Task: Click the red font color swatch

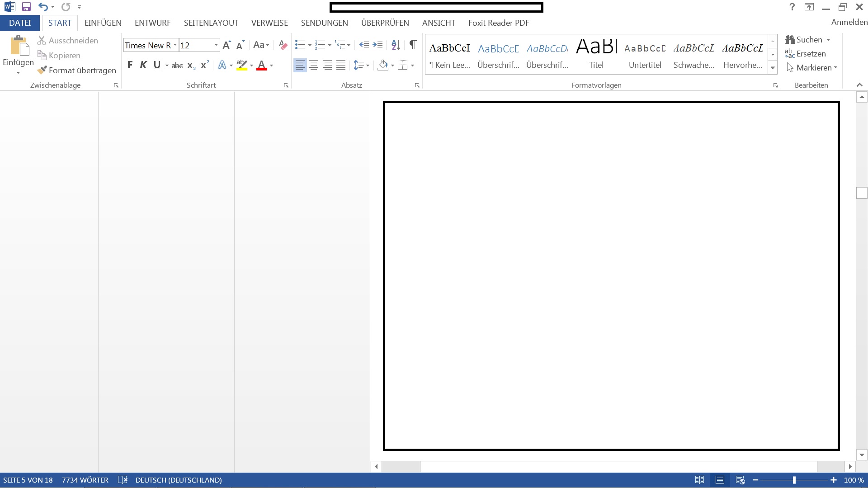Action: (x=261, y=66)
